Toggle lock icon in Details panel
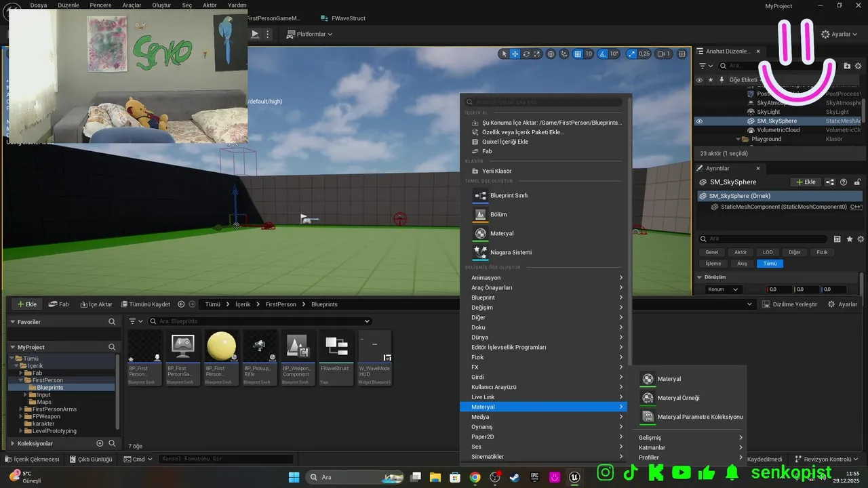Screen dimensions: 868x488 (858, 182)
